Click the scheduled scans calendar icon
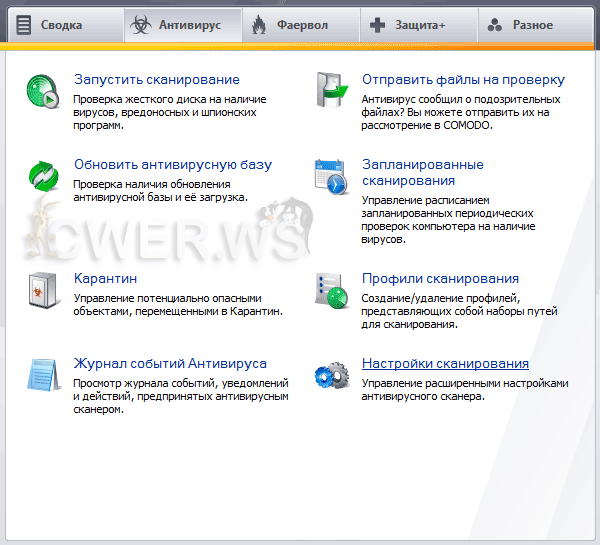The height and width of the screenshot is (545, 600). pyautogui.click(x=331, y=176)
